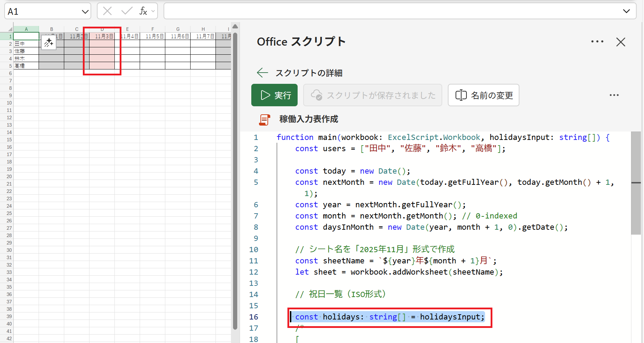644x343 pixels.
Task: Click the sparkle quick-action icon near cell B2
Action: click(49, 42)
